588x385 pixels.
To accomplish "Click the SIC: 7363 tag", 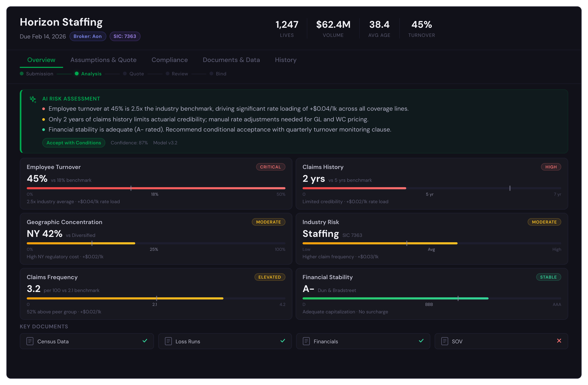I will point(125,36).
